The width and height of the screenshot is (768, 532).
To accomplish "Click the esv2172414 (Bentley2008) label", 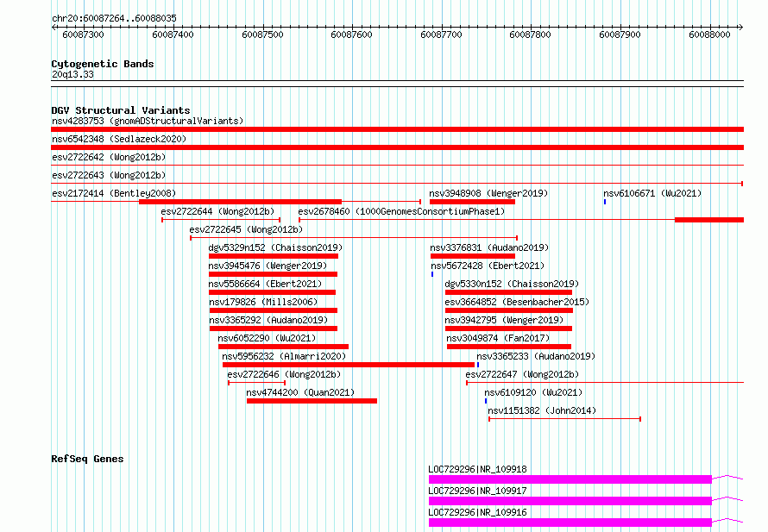I will [x=114, y=193].
